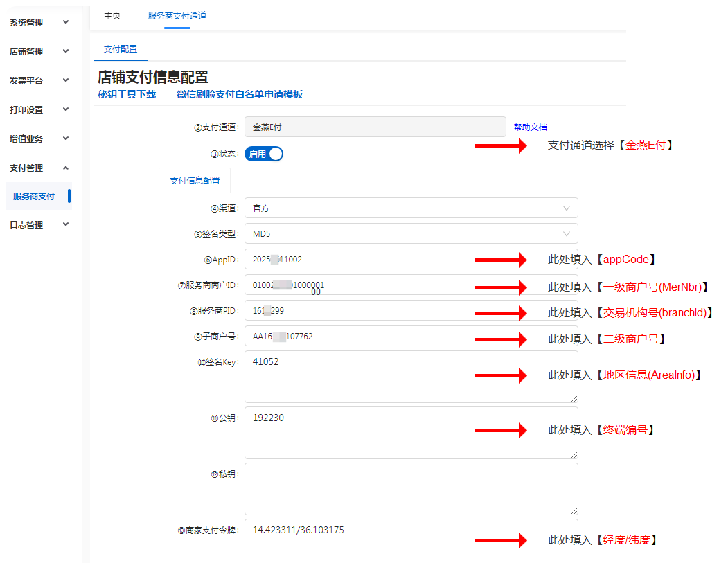Screen dimensions: 728x563
Task: Select the 支付配置 tab
Action: tap(121, 49)
